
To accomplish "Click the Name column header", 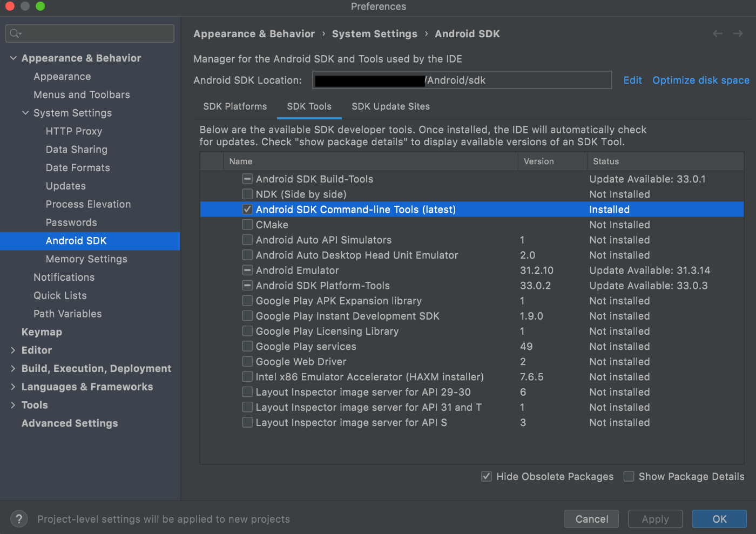I will (370, 161).
